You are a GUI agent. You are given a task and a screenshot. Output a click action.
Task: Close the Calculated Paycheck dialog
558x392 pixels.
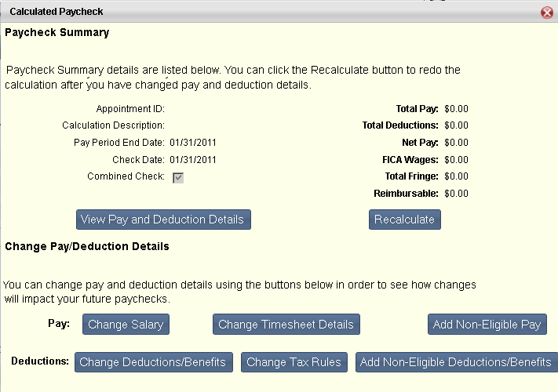click(x=546, y=13)
